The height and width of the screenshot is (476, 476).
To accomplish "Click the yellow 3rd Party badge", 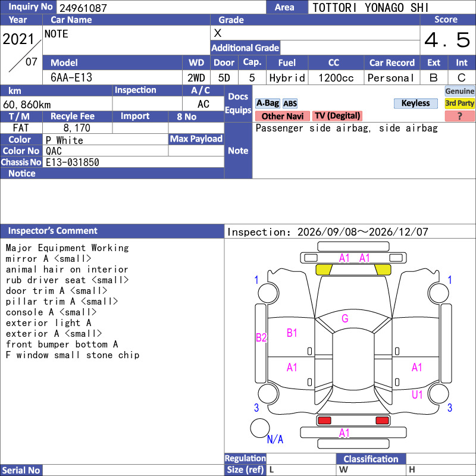I will [459, 103].
